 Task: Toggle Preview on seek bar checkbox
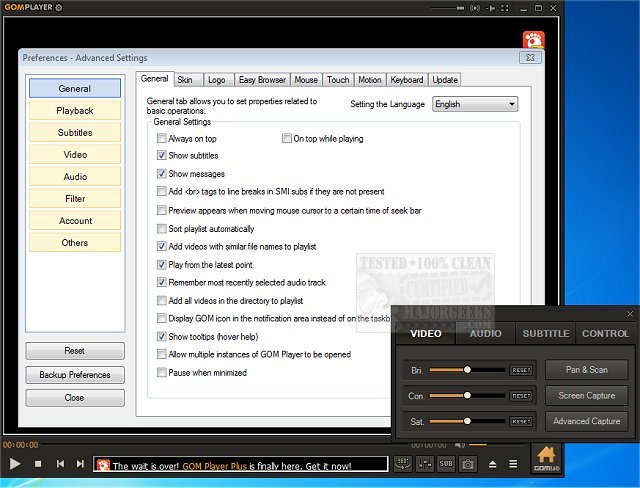click(162, 210)
